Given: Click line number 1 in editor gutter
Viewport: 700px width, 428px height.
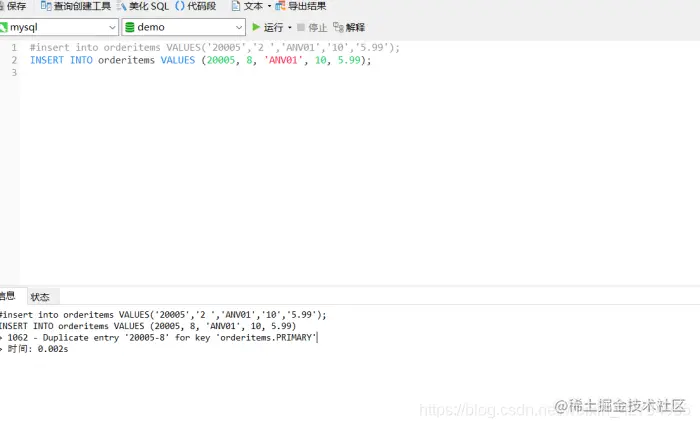Looking at the screenshot, I should tap(14, 47).
